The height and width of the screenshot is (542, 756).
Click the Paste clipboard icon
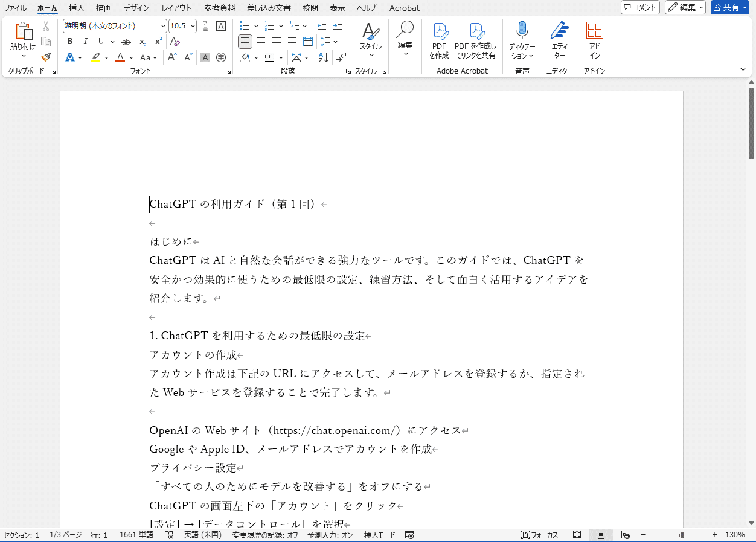(23, 32)
